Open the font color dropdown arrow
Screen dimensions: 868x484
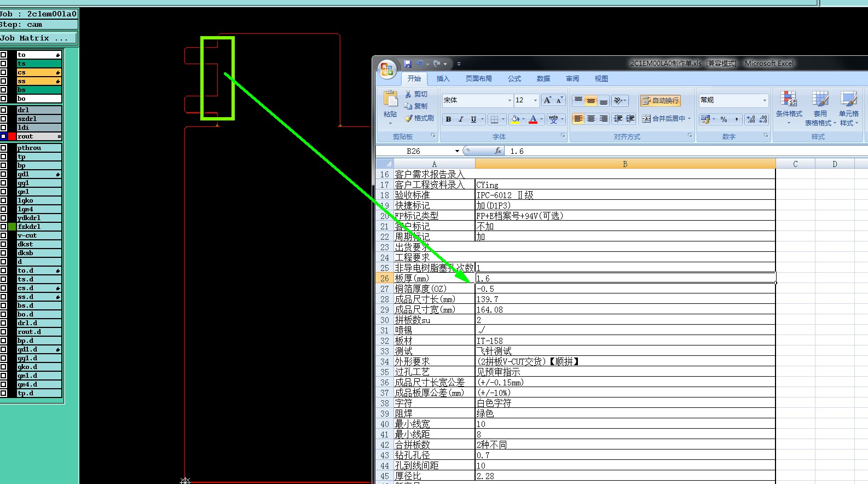[x=542, y=119]
